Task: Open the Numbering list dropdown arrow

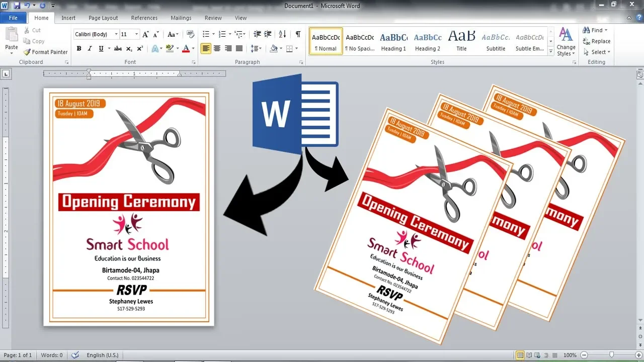Action: [230, 34]
